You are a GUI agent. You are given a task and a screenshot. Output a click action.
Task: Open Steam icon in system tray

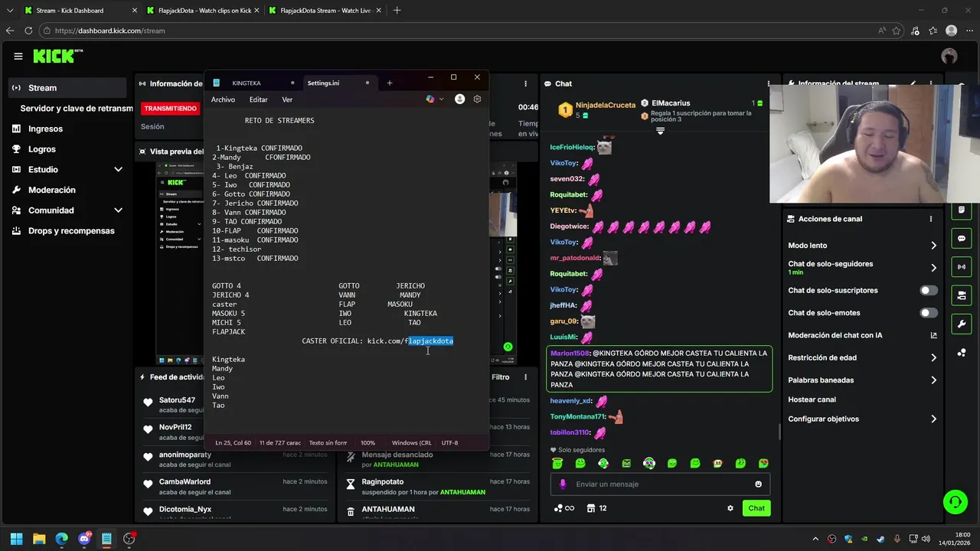click(880, 539)
